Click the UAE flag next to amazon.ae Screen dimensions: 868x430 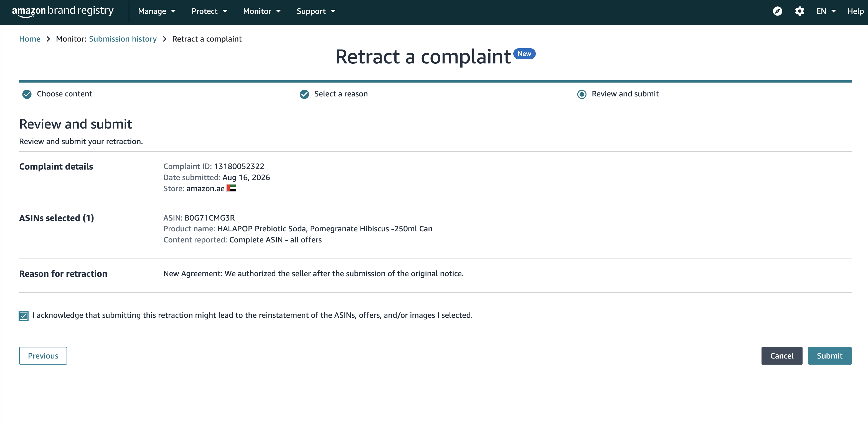pos(231,188)
